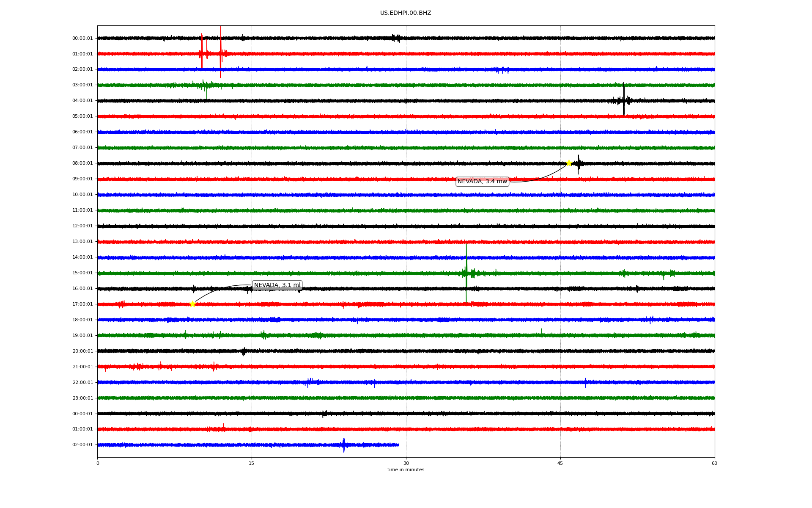812x508 pixels.
Task: Click the event burst after the 08:00:01 star
Action: coord(579,164)
